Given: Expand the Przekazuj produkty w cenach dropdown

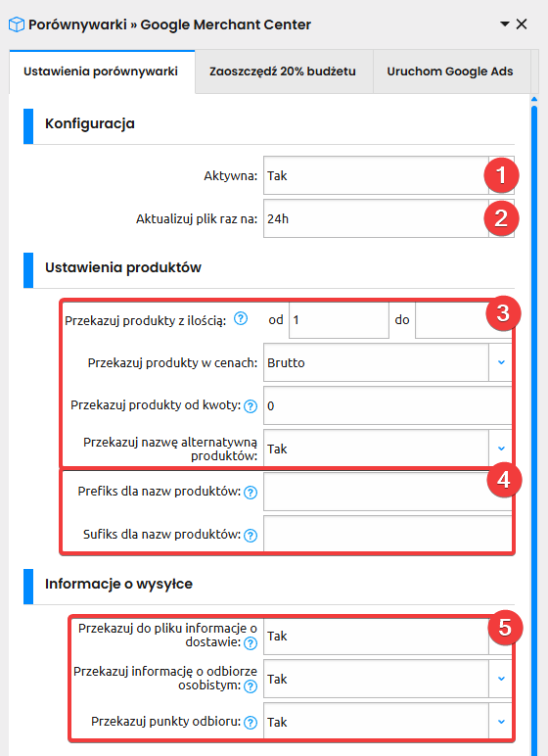Looking at the screenshot, I should tap(501, 362).
